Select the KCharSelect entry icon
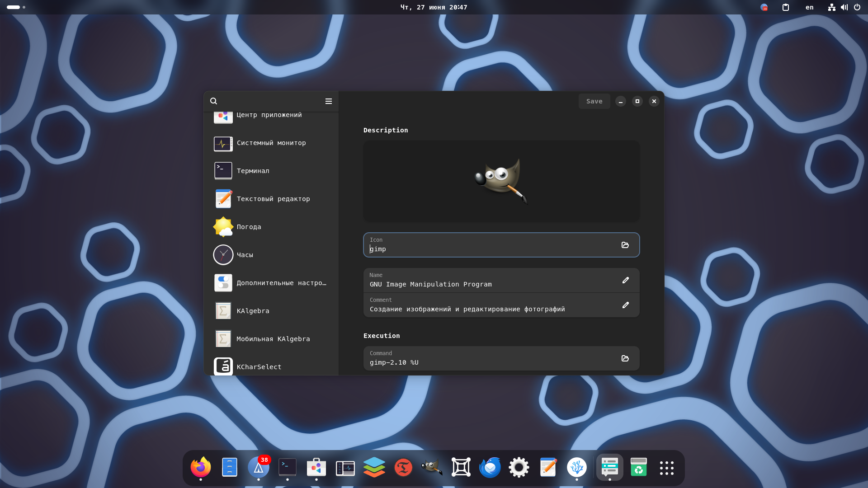The image size is (868, 488). [x=223, y=366]
